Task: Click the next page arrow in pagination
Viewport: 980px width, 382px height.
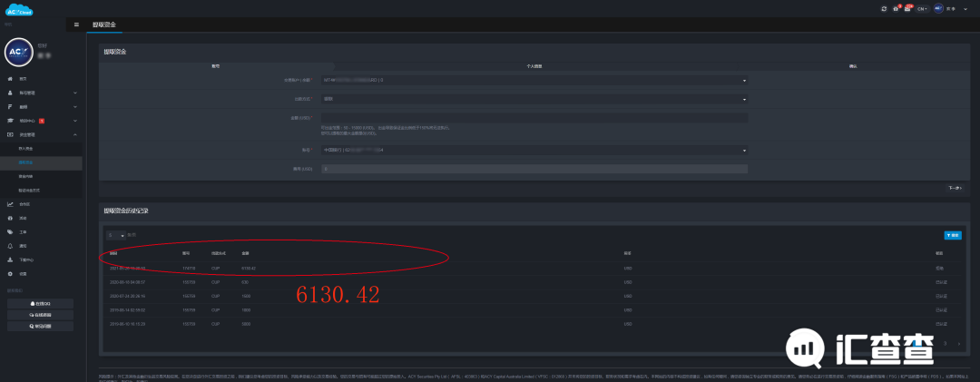Action: (959, 344)
